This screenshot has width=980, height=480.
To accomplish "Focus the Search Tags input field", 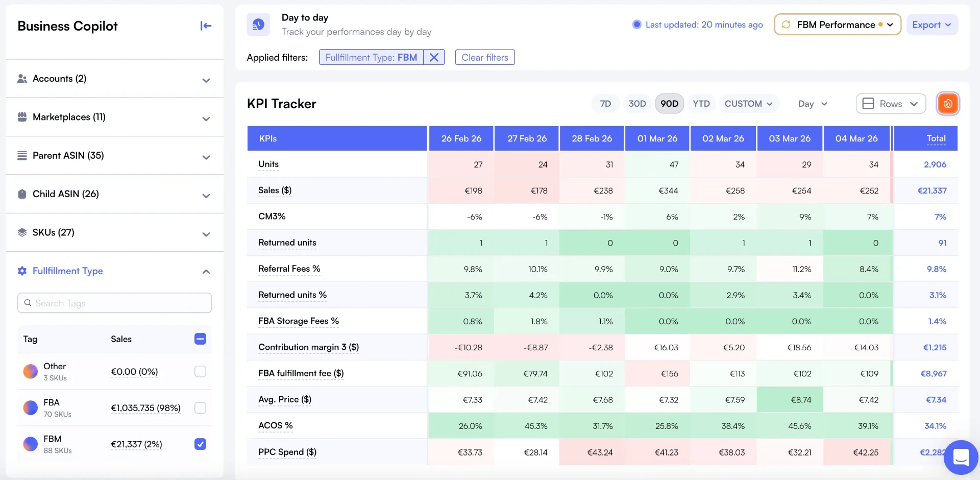I will coord(114,303).
